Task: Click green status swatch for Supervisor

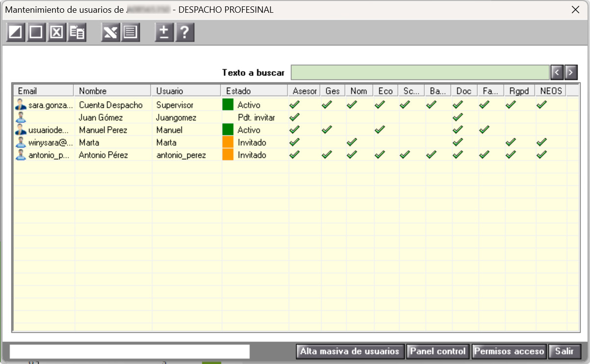Action: [228, 104]
